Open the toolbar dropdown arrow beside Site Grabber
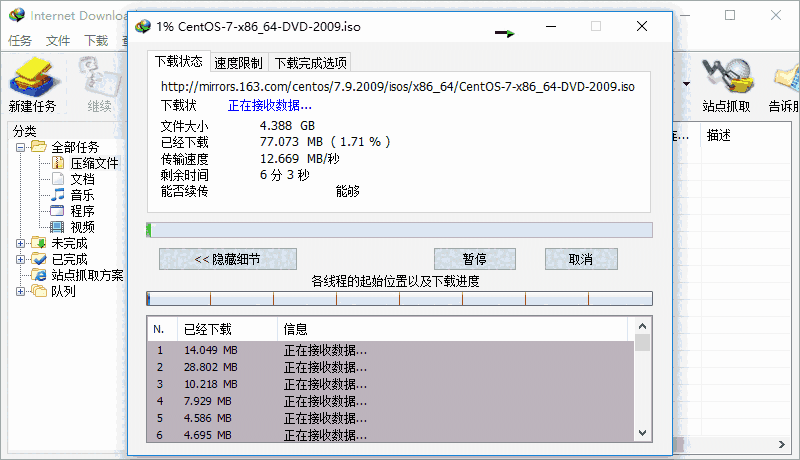Screen dimensions: 800x460 pos(686,84)
